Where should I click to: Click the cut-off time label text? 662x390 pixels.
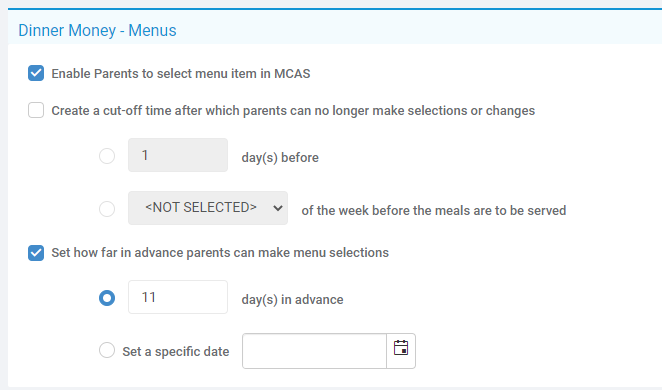pos(293,111)
